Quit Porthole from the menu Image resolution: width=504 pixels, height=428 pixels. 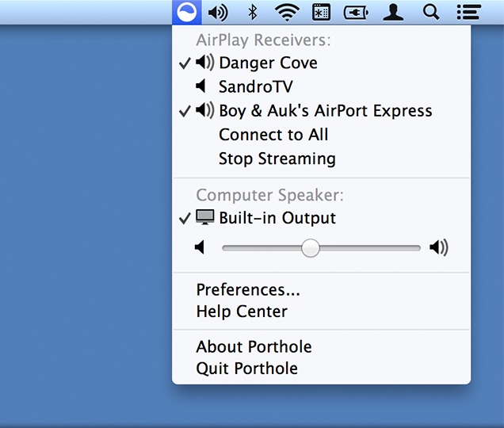tap(246, 369)
